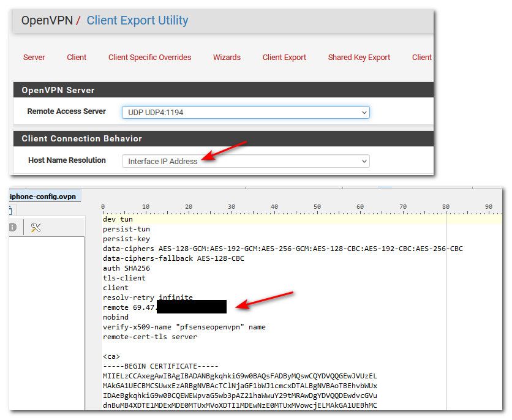Open the Wizards tab
Viewport: 512px width, 420px height.
(227, 57)
